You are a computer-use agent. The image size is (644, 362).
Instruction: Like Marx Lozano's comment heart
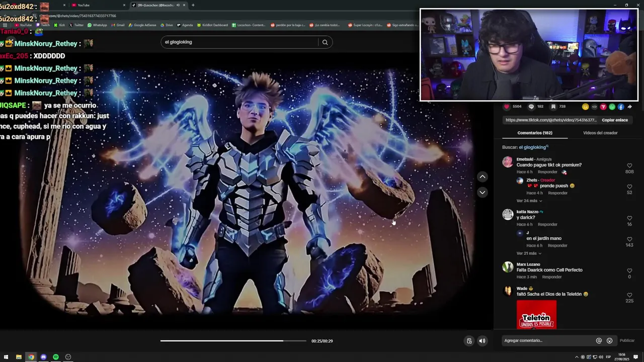[629, 271]
